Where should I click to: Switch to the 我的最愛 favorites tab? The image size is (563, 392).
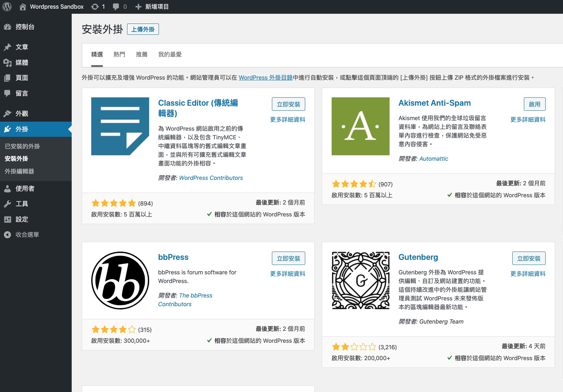tap(170, 55)
